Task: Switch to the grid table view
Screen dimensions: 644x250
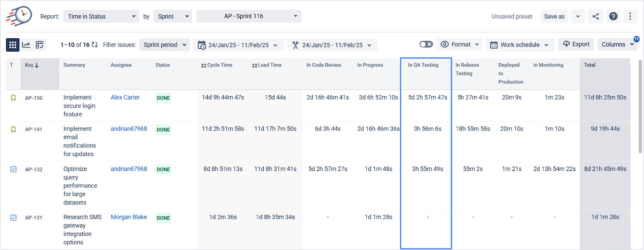Action: point(12,45)
